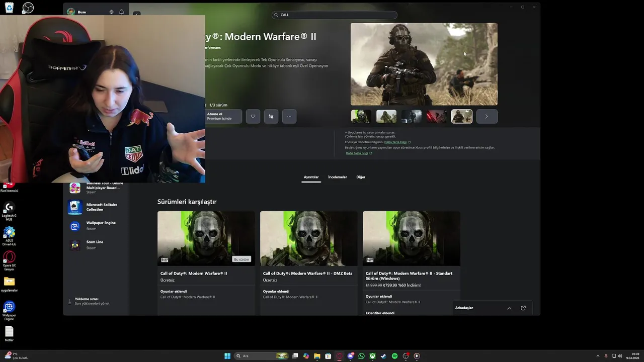Screen dimensions: 644x362
Task: Open File Explorer from taskbar
Action: pyautogui.click(x=317, y=356)
